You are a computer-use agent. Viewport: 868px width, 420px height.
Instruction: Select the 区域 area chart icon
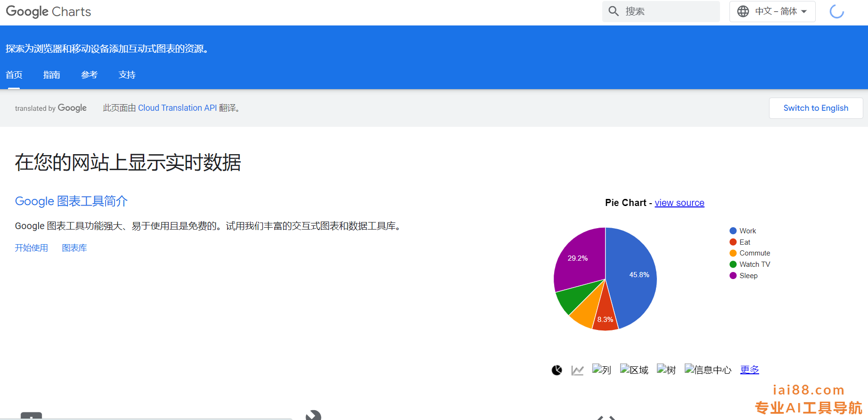tap(634, 370)
